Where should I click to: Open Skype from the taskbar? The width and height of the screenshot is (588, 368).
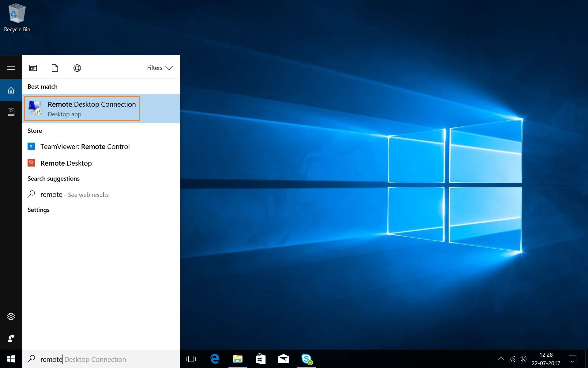tap(307, 359)
